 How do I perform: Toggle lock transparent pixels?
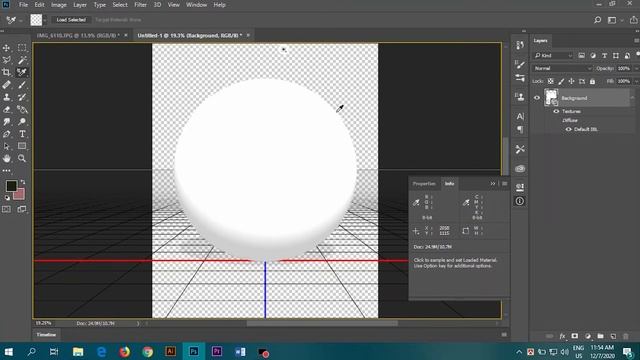(551, 81)
